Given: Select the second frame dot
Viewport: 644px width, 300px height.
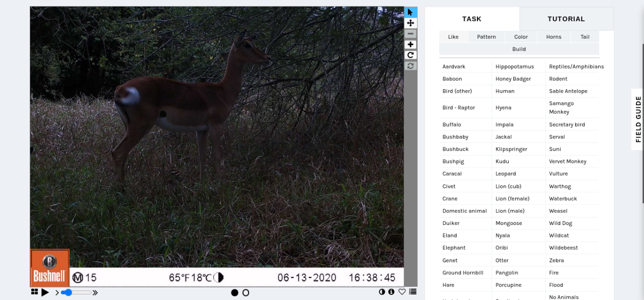Looking at the screenshot, I should [x=246, y=292].
